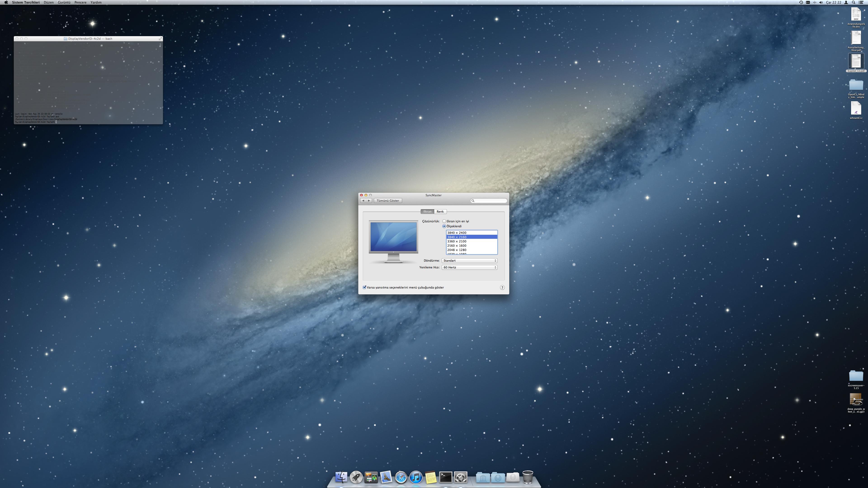Click the Time Machine menu bar icon
Viewport: 868px width, 488px height.
coord(801,2)
